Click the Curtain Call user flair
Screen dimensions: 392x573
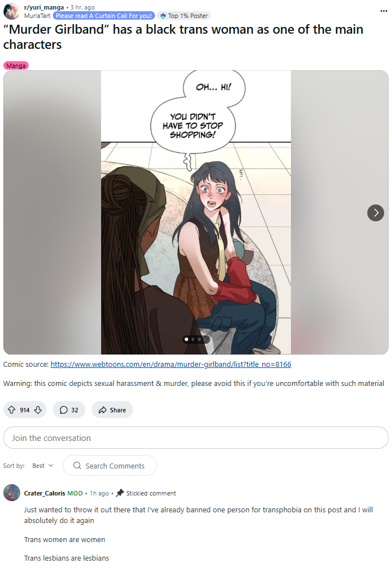(x=104, y=16)
